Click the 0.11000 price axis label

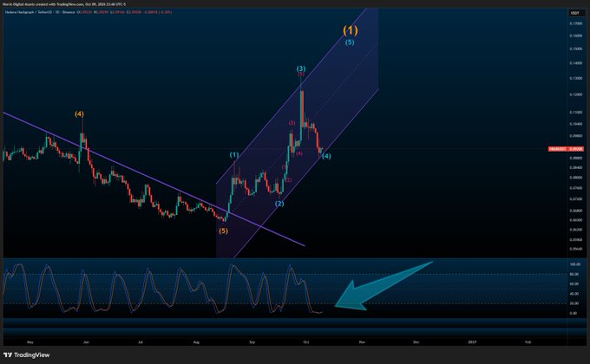pyautogui.click(x=576, y=112)
